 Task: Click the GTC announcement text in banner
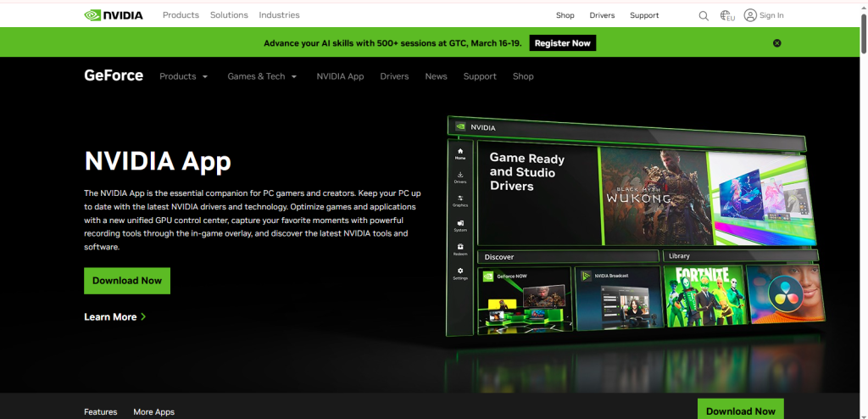tap(392, 43)
